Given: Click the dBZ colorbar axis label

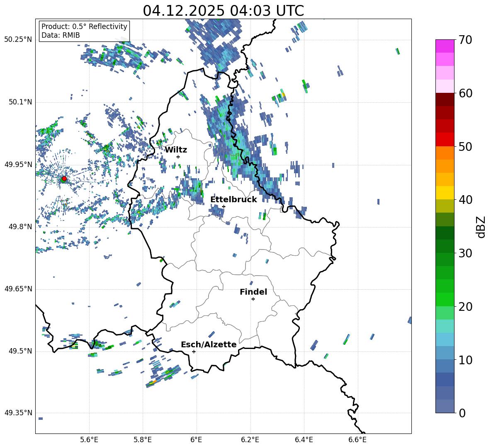Looking at the screenshot, I should coord(481,227).
